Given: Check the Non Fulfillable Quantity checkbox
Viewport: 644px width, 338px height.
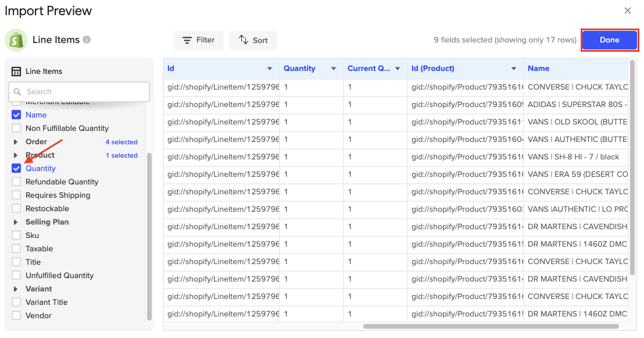Looking at the screenshot, I should (16, 129).
